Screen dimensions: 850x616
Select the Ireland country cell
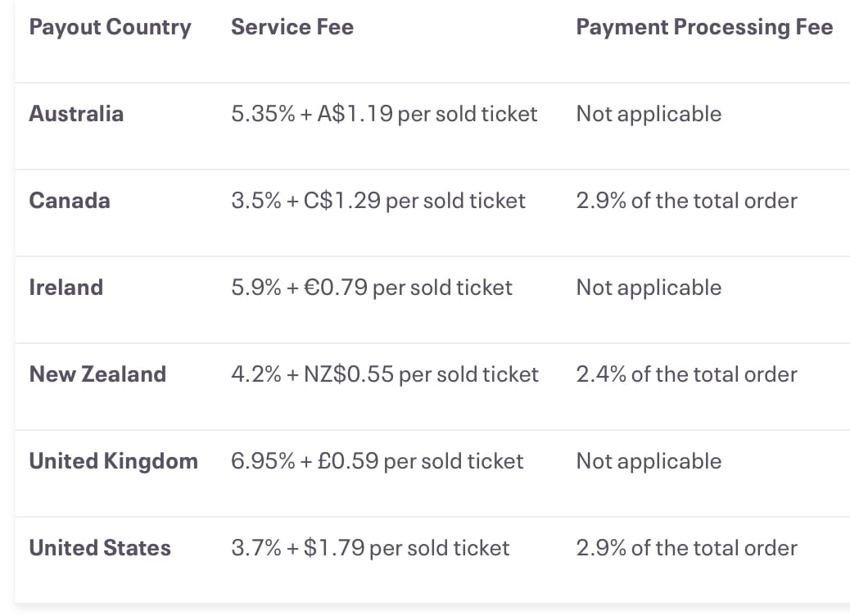[66, 288]
